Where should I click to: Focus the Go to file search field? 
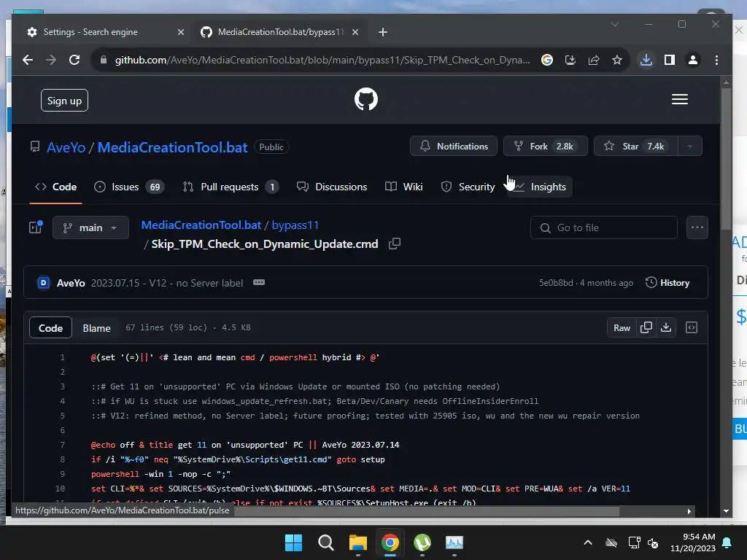603,227
